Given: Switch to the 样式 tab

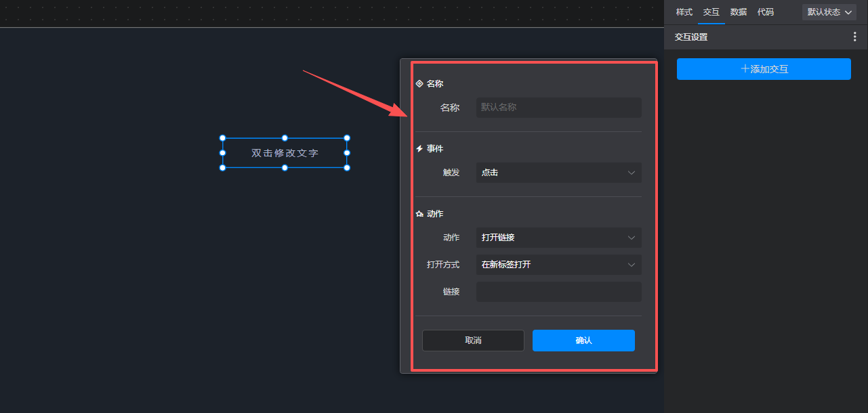Looking at the screenshot, I should click(684, 12).
